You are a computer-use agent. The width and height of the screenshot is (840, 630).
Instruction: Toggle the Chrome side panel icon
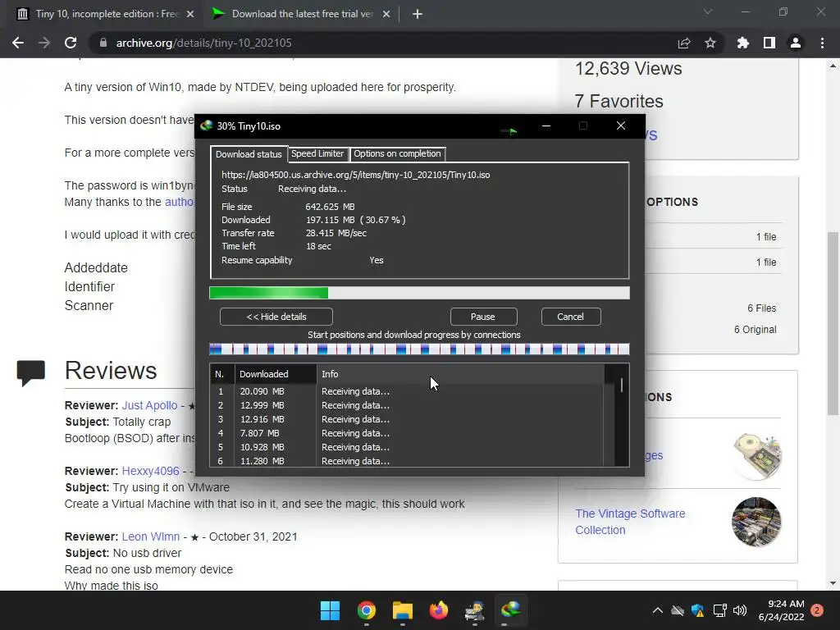pos(769,43)
